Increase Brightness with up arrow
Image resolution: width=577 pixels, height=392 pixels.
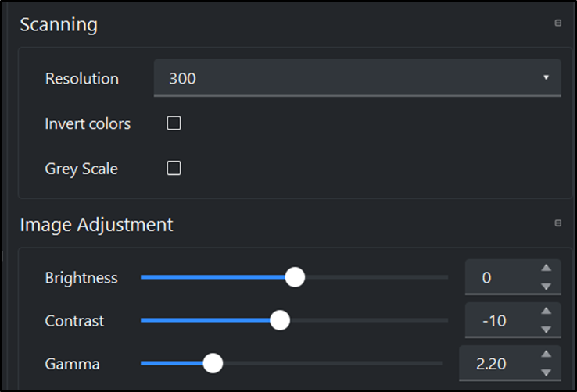546,269
